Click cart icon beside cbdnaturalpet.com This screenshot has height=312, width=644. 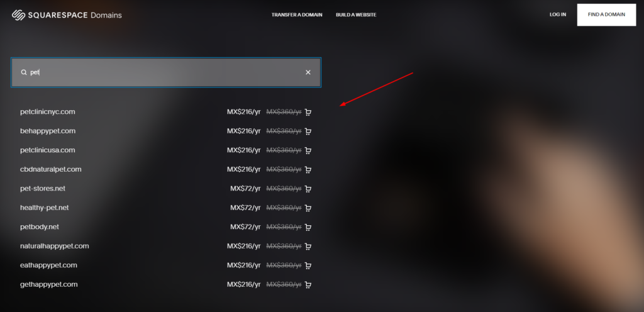pyautogui.click(x=308, y=170)
